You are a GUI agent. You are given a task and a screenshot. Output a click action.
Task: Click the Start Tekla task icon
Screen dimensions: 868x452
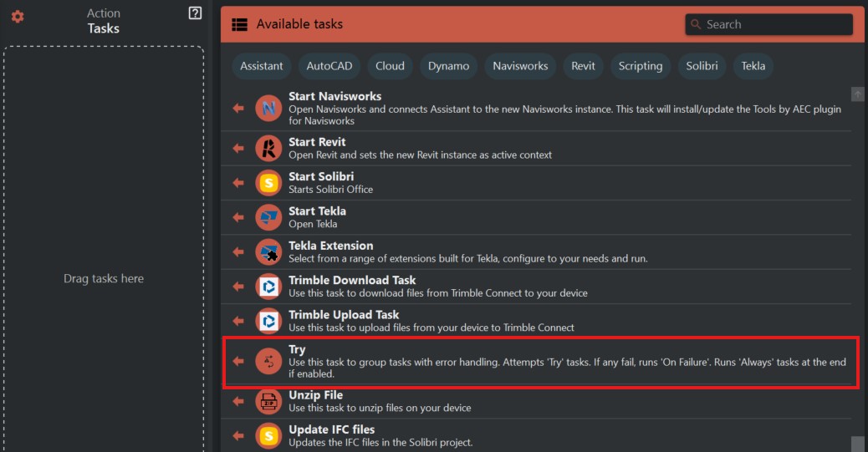click(x=268, y=217)
